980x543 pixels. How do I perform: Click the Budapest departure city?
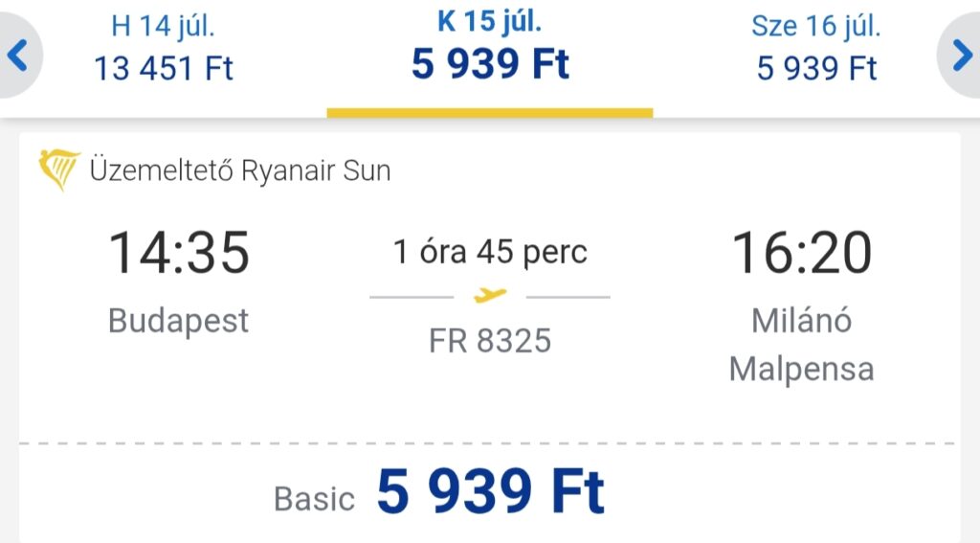tap(179, 321)
